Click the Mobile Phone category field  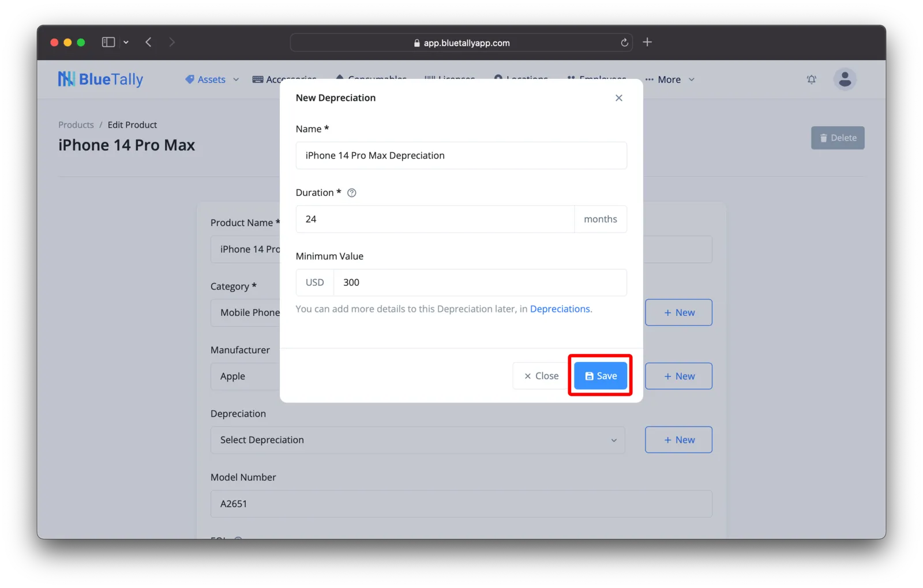click(246, 312)
